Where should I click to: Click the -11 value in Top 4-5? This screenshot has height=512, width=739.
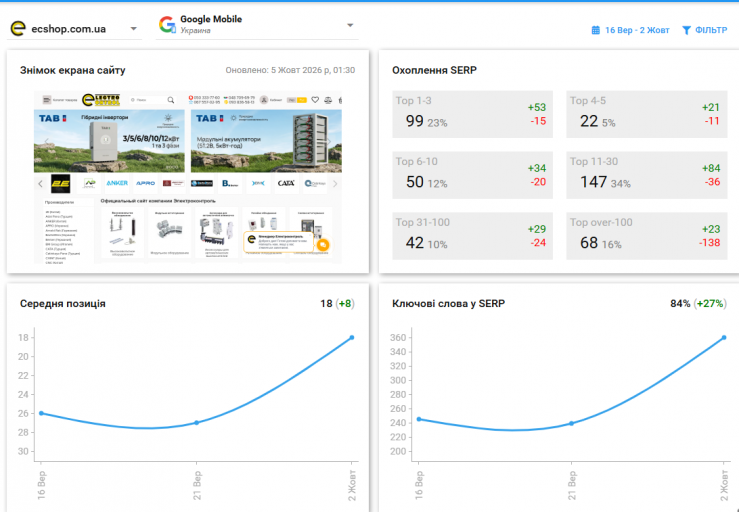click(x=713, y=121)
